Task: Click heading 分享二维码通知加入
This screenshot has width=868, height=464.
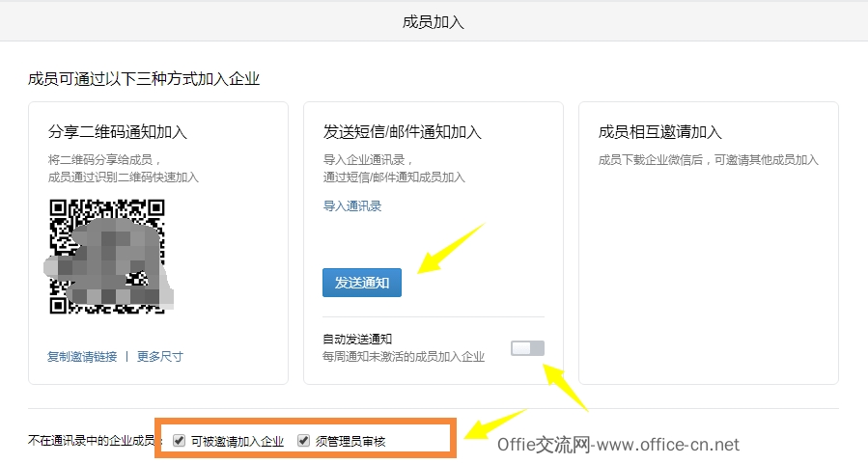Action: click(x=118, y=132)
